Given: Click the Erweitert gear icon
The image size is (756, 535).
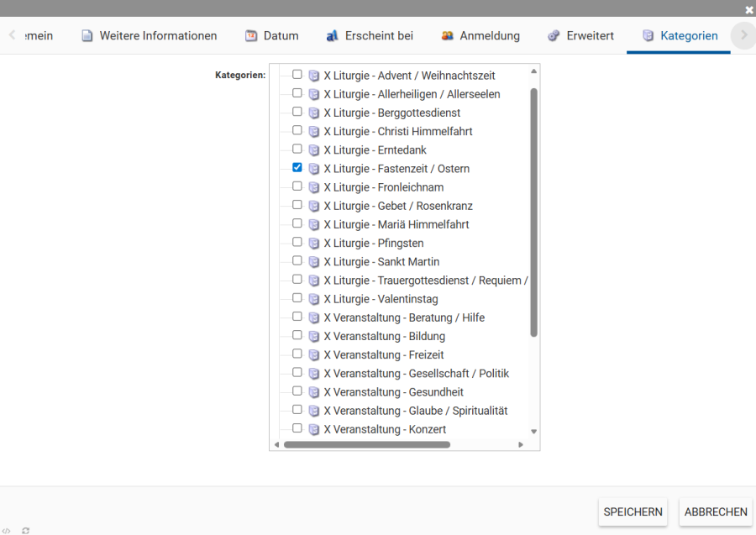Looking at the screenshot, I should click(x=554, y=36).
